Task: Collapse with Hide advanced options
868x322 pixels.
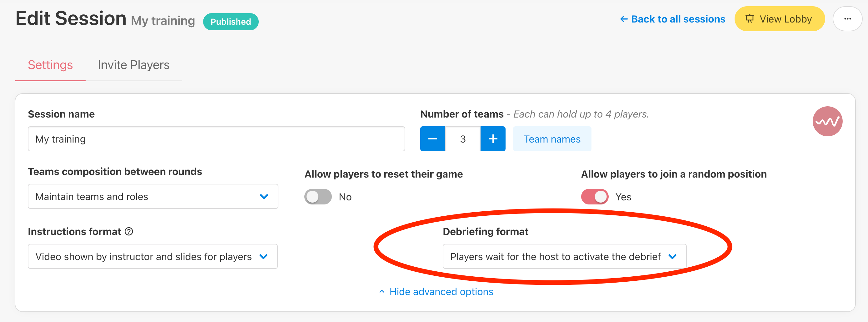Action: click(436, 292)
